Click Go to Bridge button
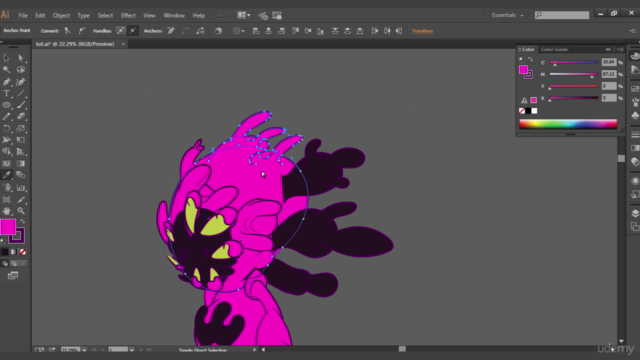The image size is (640, 360). (223, 15)
